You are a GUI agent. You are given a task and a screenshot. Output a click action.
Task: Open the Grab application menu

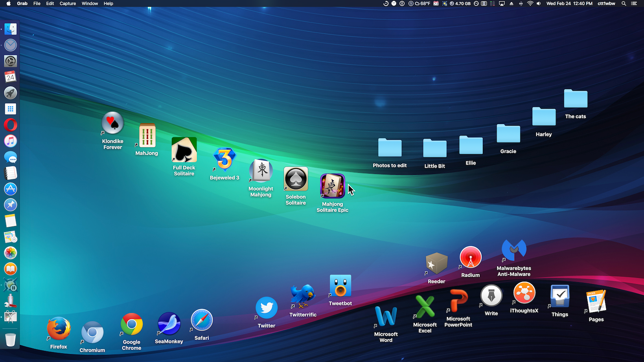(22, 4)
